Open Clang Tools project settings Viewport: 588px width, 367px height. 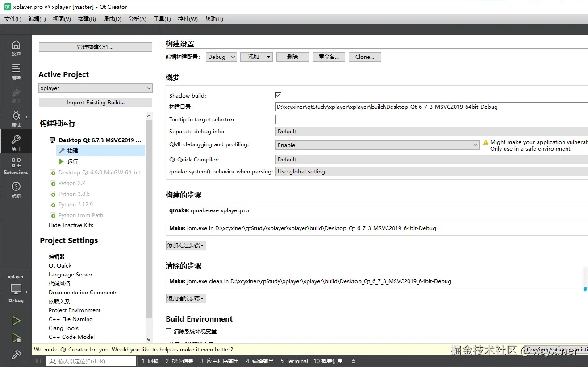tap(63, 328)
